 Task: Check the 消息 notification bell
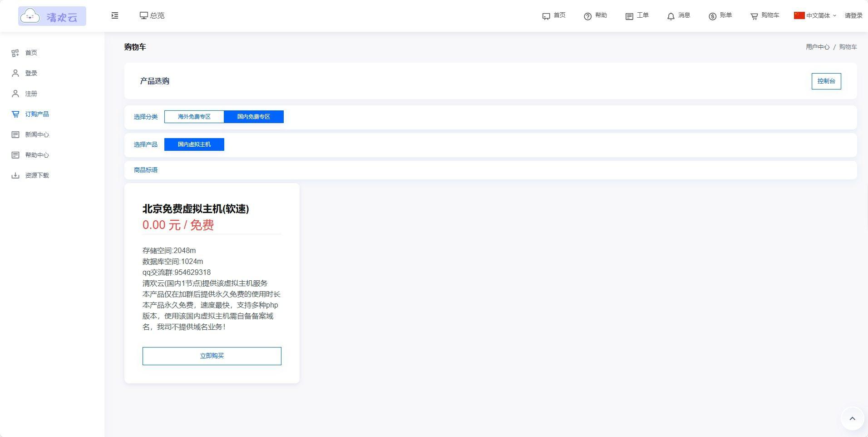coord(678,15)
